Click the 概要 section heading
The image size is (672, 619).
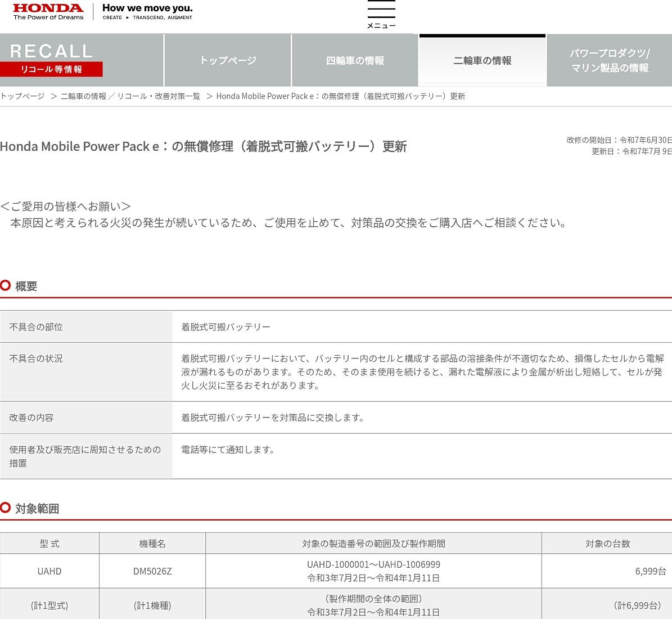click(26, 286)
